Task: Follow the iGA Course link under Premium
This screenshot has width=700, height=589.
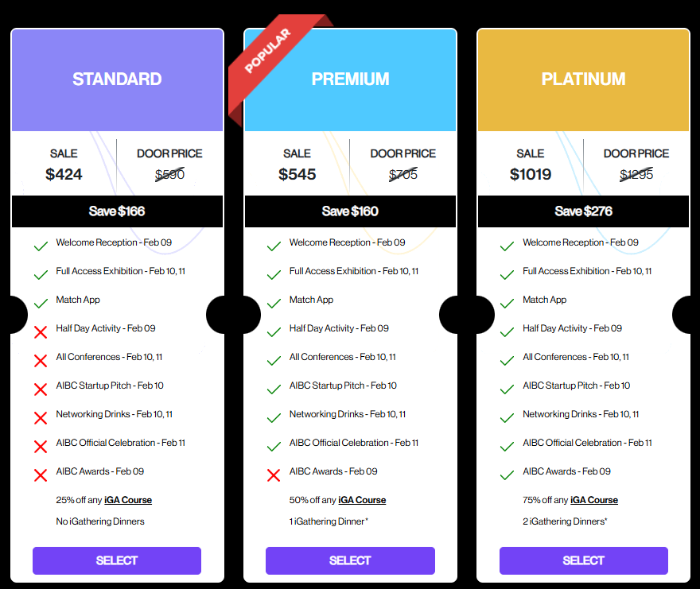Action: coord(362,500)
